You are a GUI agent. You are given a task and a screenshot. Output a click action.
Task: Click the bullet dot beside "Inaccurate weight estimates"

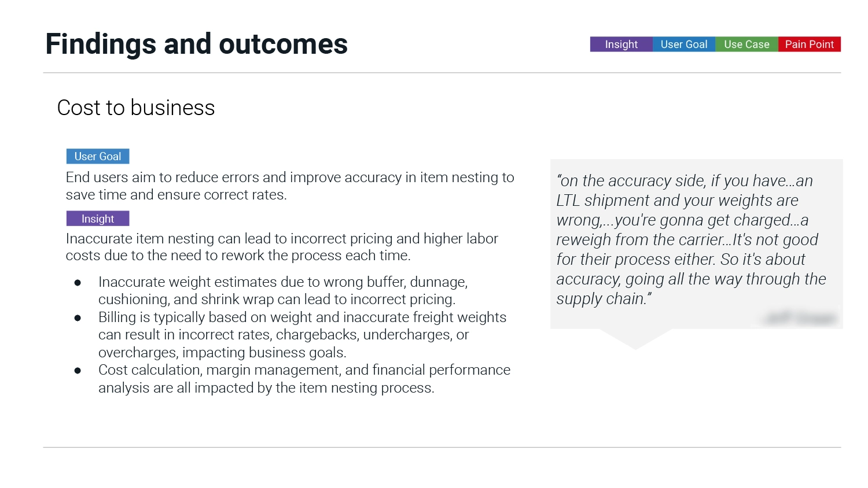pos(78,283)
